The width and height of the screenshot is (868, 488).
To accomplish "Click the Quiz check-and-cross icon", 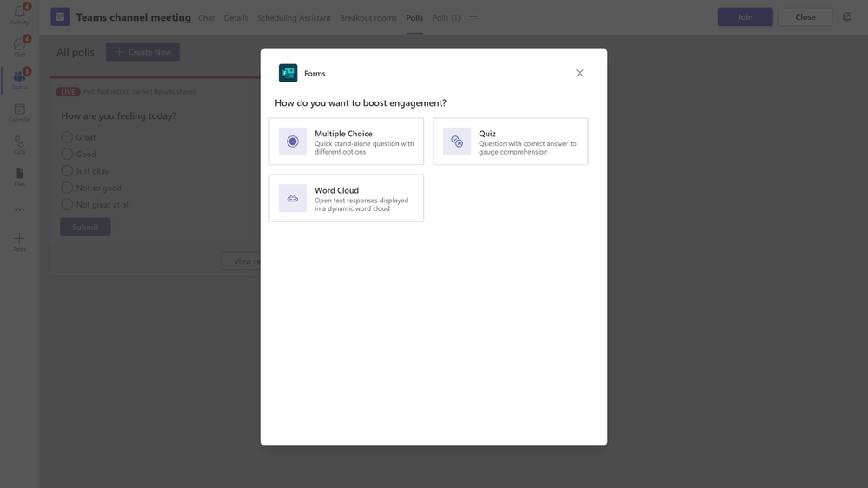I will click(x=457, y=141).
